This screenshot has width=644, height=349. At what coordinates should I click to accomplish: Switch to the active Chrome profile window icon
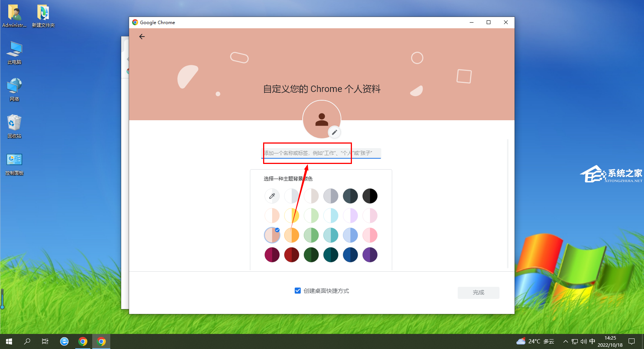[x=101, y=341]
